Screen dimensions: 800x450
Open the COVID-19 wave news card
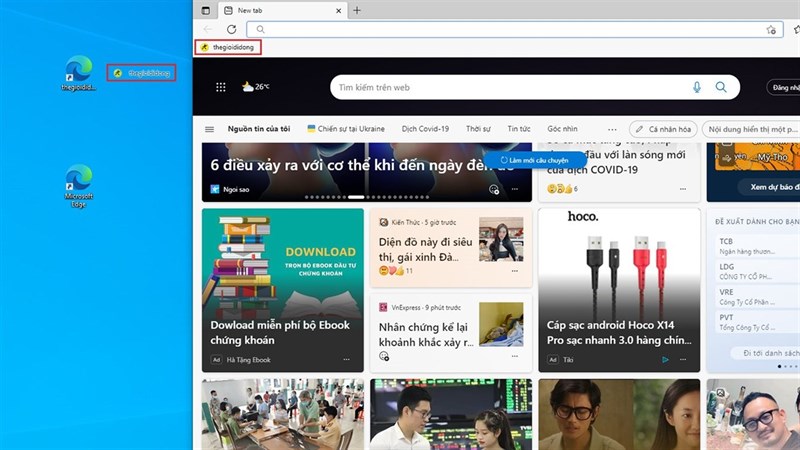tap(619, 162)
